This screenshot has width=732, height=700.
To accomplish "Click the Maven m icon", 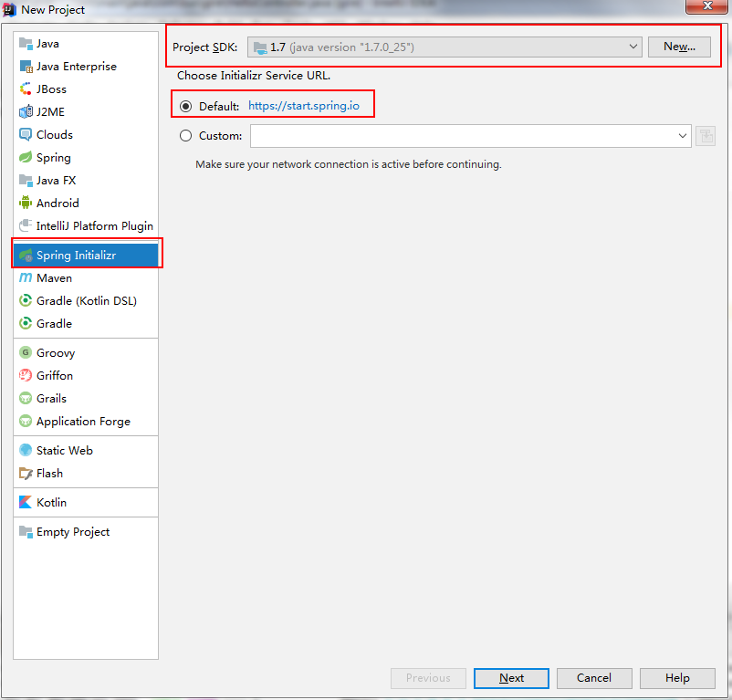I will 26,277.
